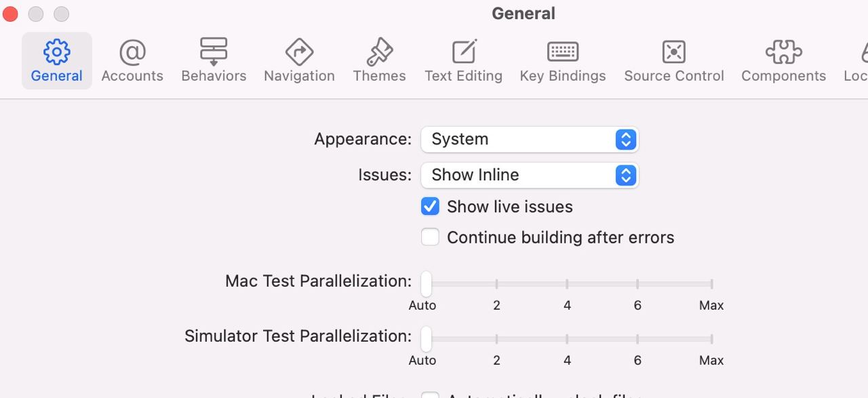This screenshot has width=868, height=398.
Task: Disable the Show live issues checkbox
Action: point(430,207)
